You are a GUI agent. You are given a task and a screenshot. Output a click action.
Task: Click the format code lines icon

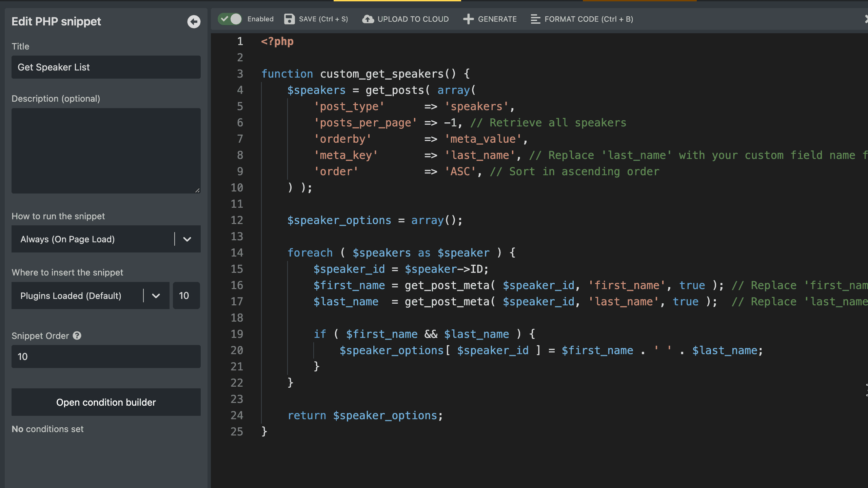(x=535, y=19)
